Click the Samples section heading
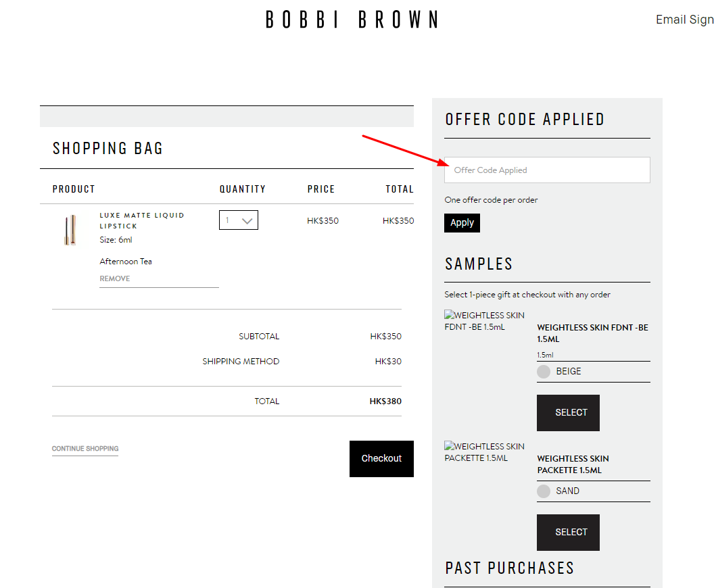 coord(479,264)
